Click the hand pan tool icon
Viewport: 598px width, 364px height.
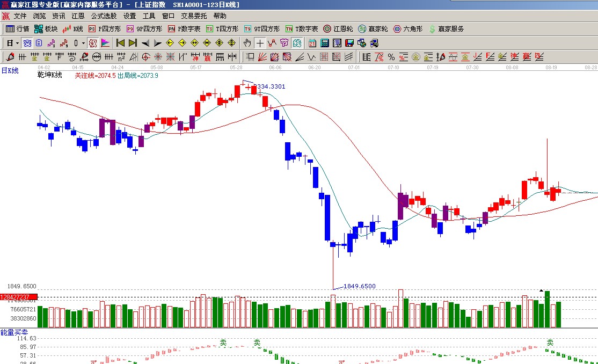[247, 43]
